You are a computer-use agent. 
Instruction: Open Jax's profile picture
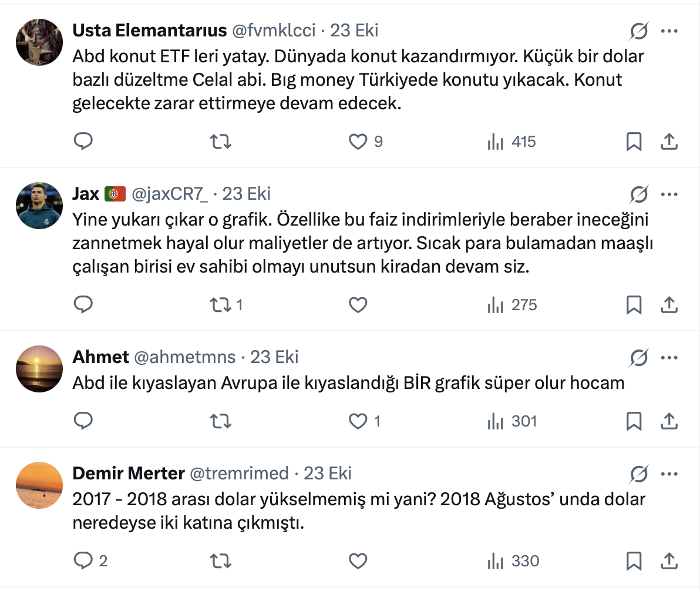coord(39,204)
